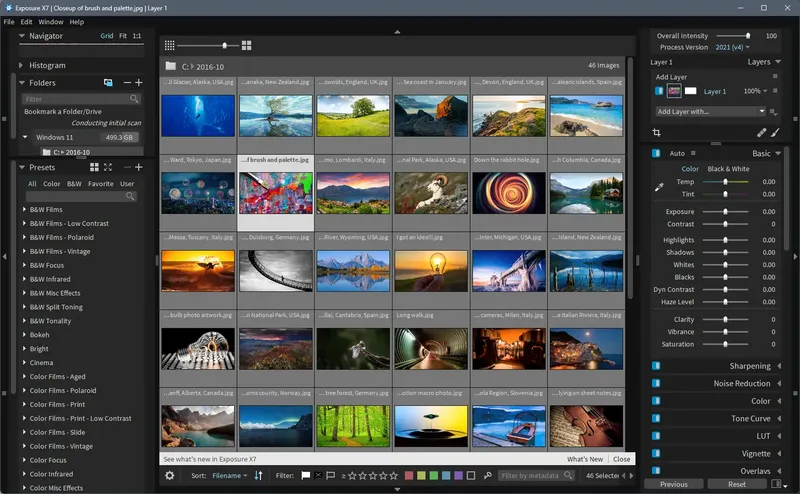Open the Add Layer with dropdown
The height and width of the screenshot is (494, 800).
pos(711,111)
